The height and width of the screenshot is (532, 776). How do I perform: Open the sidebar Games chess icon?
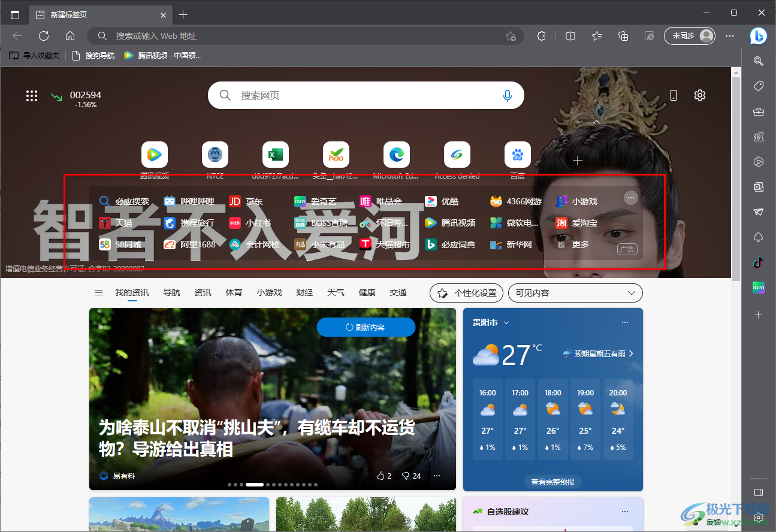(x=758, y=137)
